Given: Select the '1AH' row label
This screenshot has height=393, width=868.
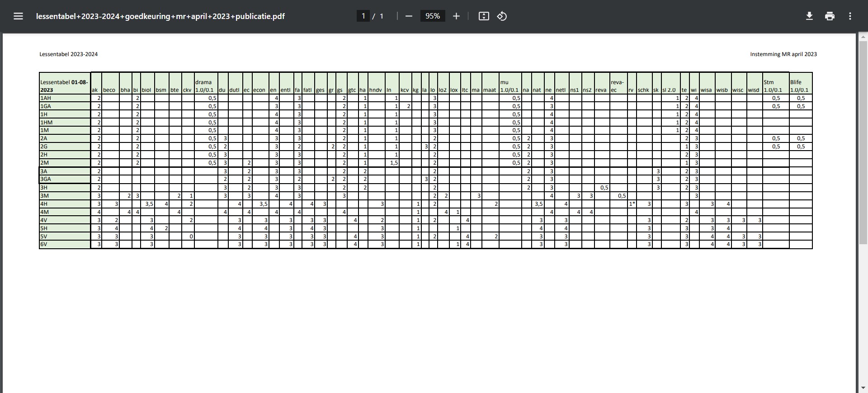Looking at the screenshot, I should tap(65, 98).
